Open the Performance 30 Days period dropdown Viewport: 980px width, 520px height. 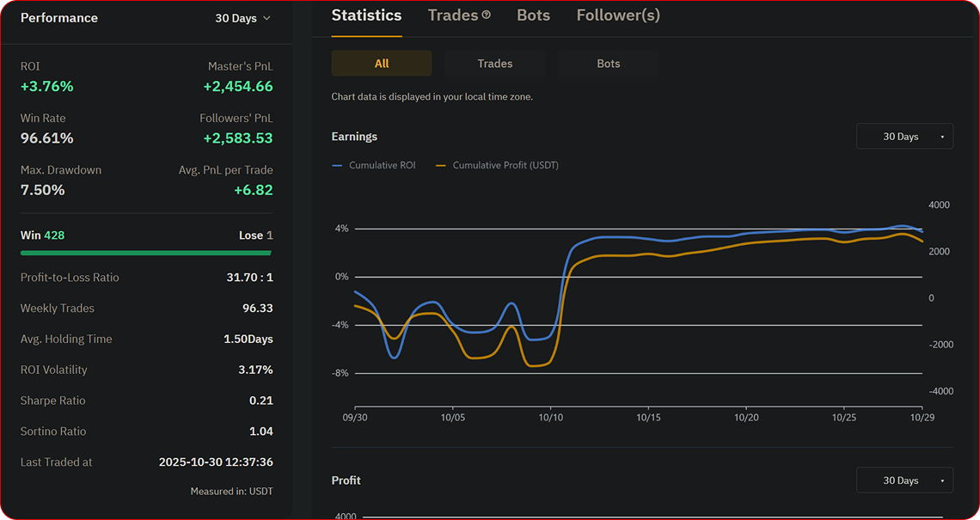(x=242, y=18)
